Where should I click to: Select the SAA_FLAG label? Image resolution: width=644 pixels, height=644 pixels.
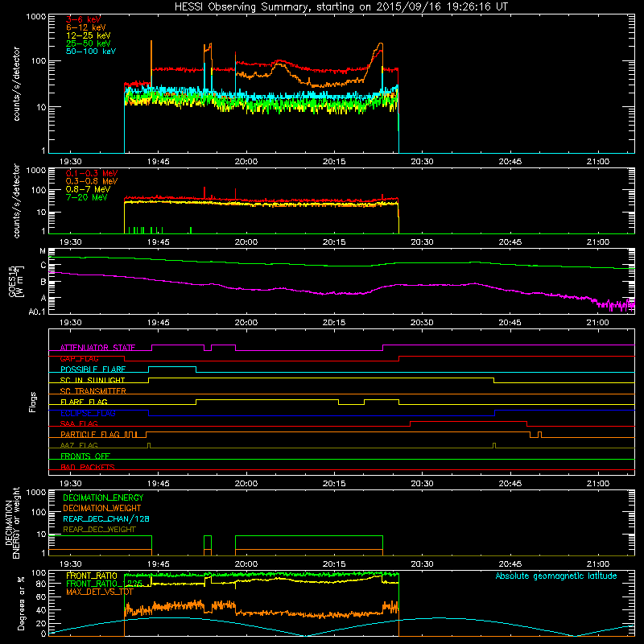tap(79, 423)
